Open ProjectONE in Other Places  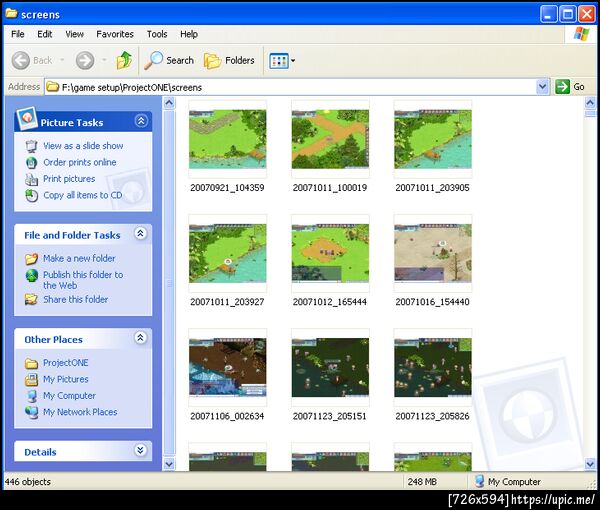coord(65,362)
